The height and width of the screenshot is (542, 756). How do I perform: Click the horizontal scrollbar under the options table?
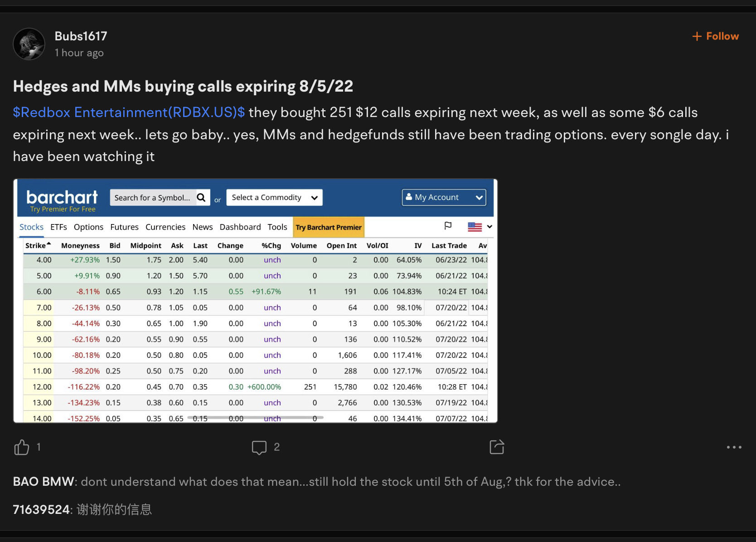click(x=256, y=417)
